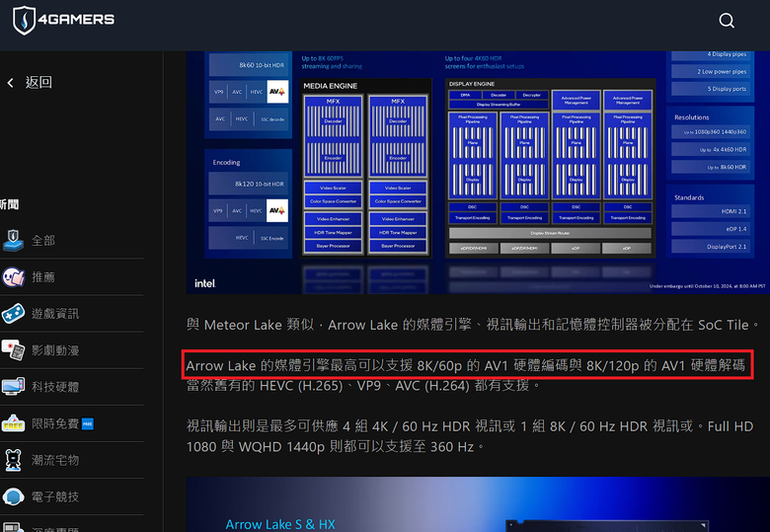This screenshot has height=532, width=770.
Task: Select the 全部 news category
Action: [43, 241]
